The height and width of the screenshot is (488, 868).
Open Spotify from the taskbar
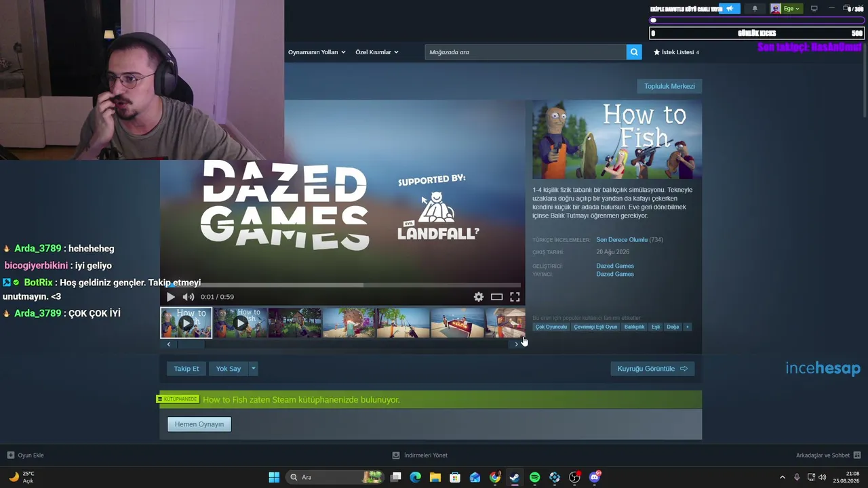[534, 477]
